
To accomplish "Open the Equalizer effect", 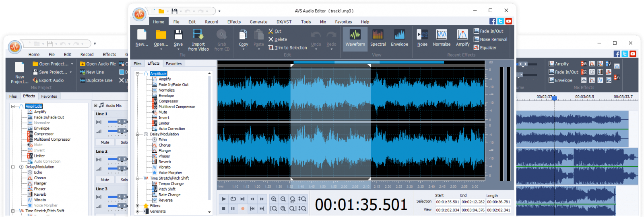I will click(485, 47).
